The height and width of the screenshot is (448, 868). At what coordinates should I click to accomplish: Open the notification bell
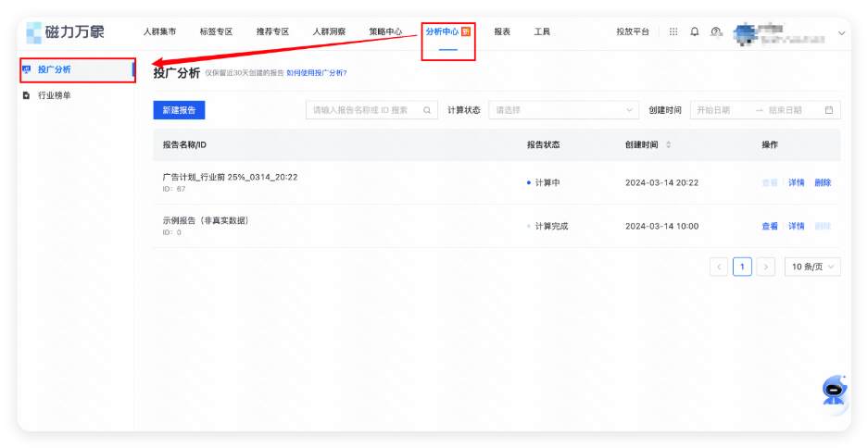[694, 32]
